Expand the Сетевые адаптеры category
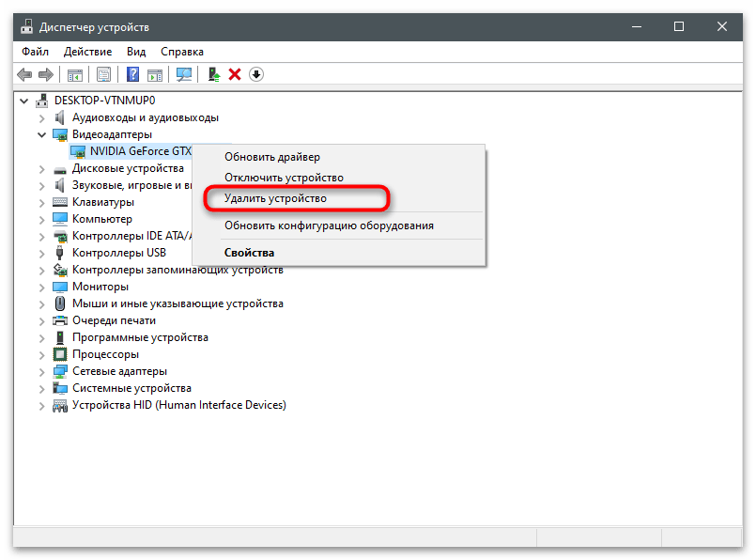Image resolution: width=756 pixels, height=560 pixels. click(42, 372)
